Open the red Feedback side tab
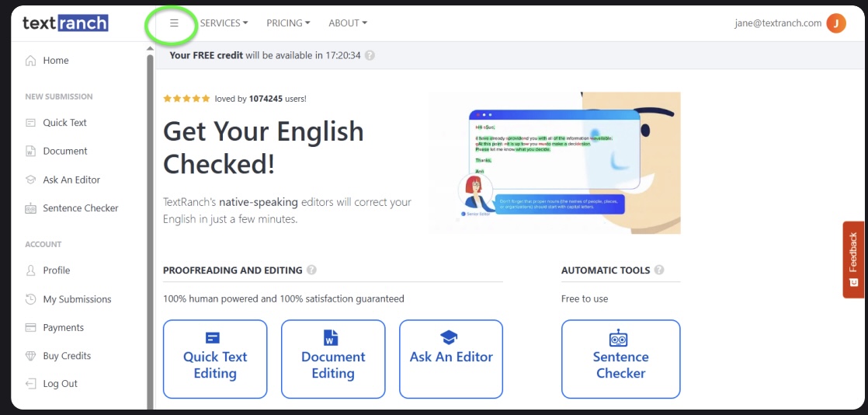 pyautogui.click(x=853, y=260)
